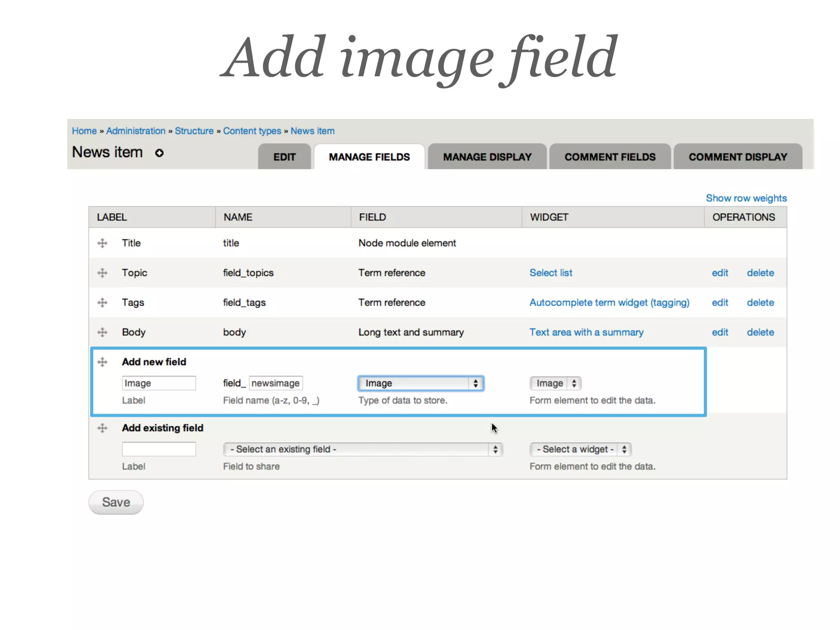This screenshot has width=840, height=630.
Task: Delete the Topic field
Action: click(760, 273)
